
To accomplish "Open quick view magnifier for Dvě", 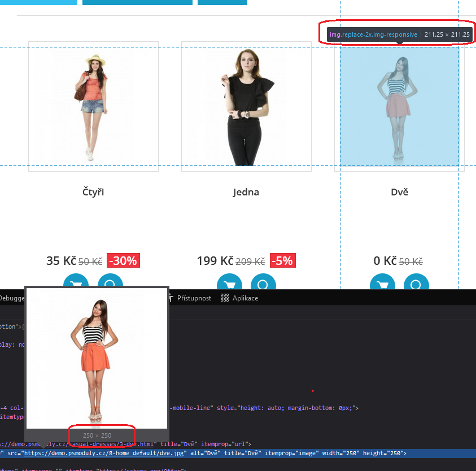I will pos(416,284).
